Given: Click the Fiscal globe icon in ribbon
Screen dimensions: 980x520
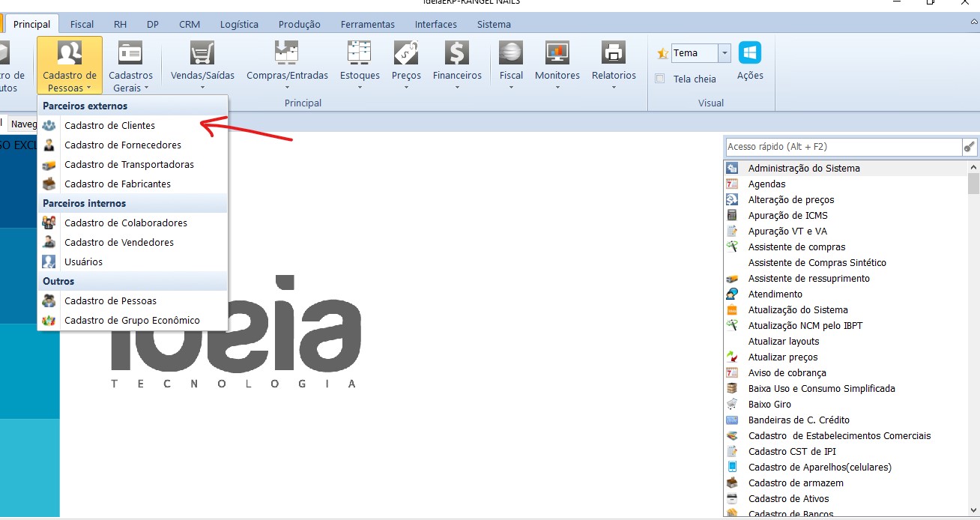Looking at the screenshot, I should tap(511, 54).
